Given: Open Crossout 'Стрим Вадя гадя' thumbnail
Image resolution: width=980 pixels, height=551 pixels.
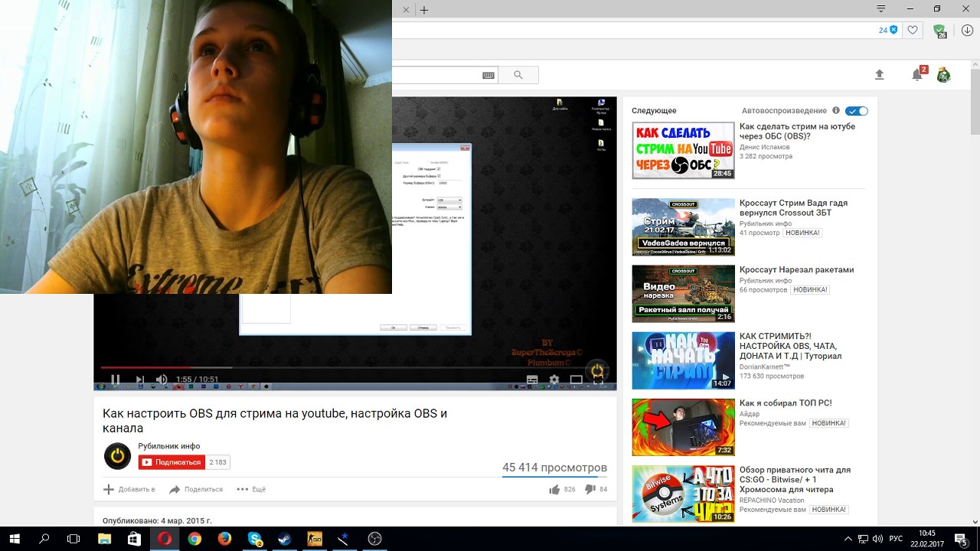Looking at the screenshot, I should point(683,227).
